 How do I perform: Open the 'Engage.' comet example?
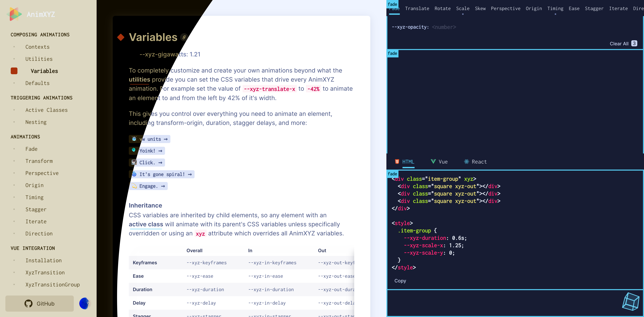pos(148,186)
